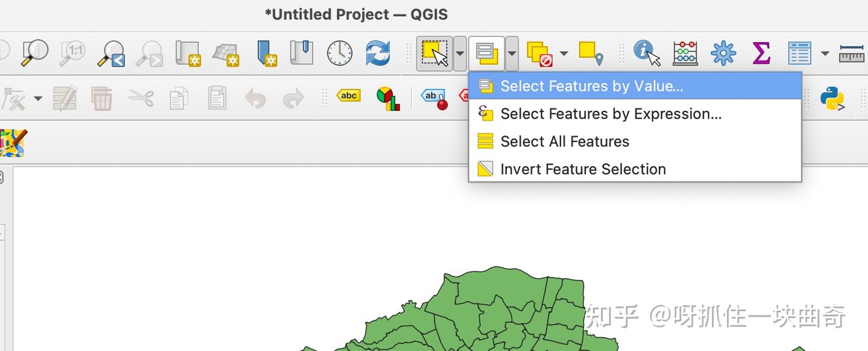Create a New Print Layout
Image resolution: width=868 pixels, height=351 pixels.
tap(188, 53)
